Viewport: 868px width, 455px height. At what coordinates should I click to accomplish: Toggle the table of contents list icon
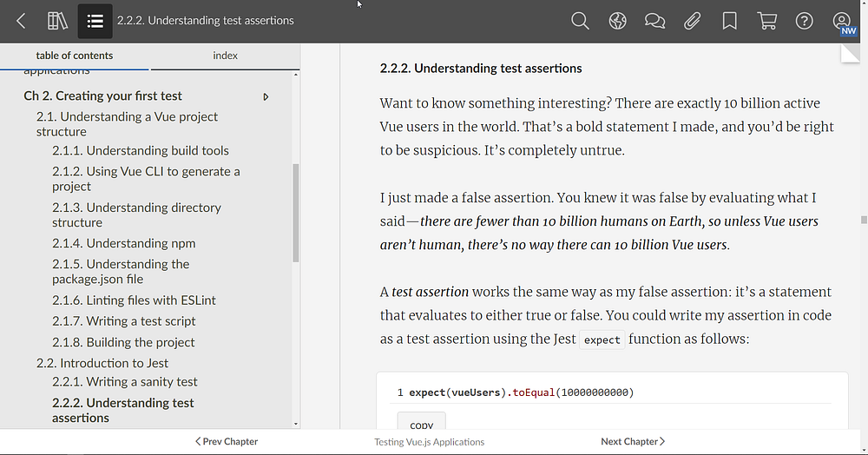point(95,21)
